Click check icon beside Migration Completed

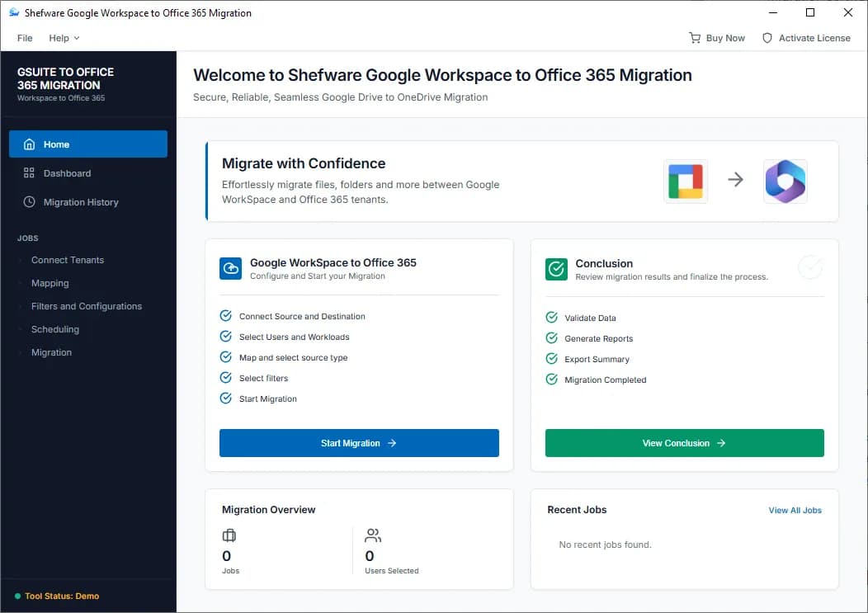coord(551,380)
